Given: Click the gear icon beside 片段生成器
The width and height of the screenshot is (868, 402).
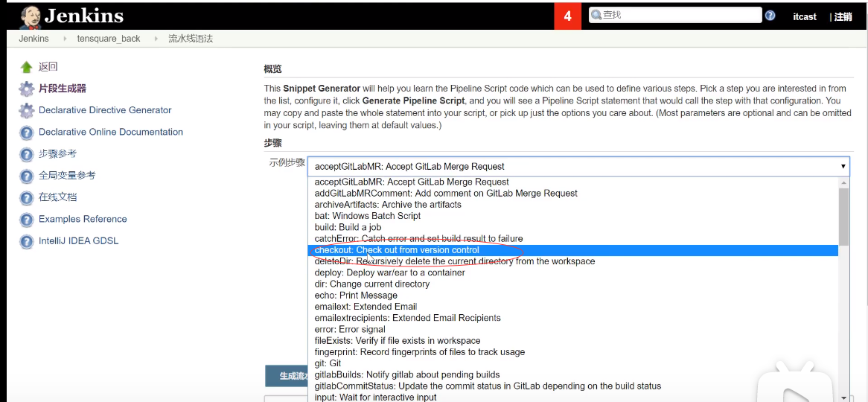Looking at the screenshot, I should coord(26,89).
